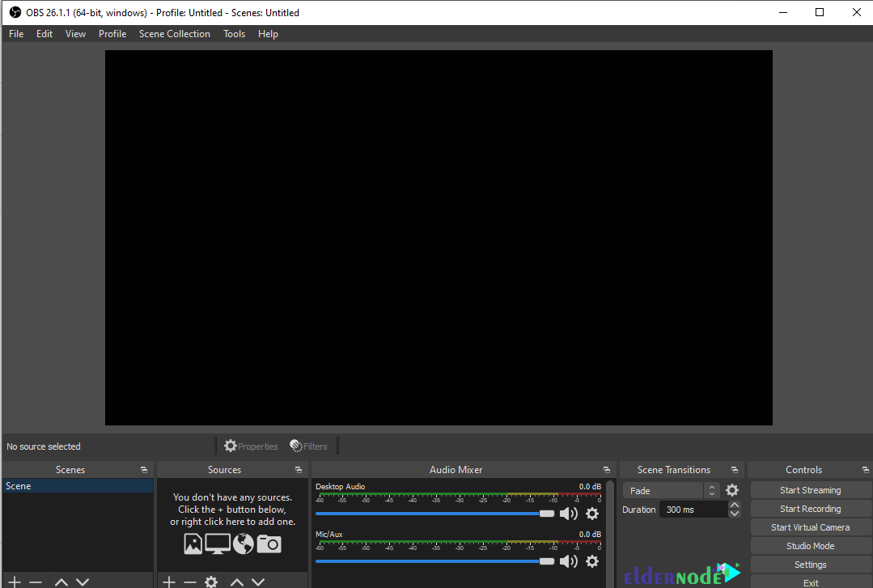Undock the Sources panel

pyautogui.click(x=299, y=470)
